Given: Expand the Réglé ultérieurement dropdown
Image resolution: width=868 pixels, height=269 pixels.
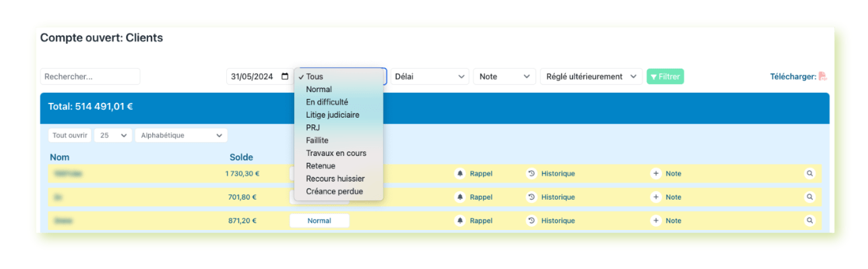Looking at the screenshot, I should [591, 77].
